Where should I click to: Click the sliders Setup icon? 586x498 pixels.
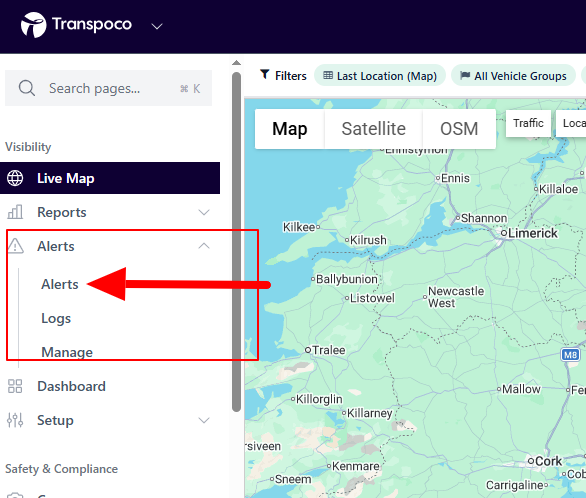(15, 420)
